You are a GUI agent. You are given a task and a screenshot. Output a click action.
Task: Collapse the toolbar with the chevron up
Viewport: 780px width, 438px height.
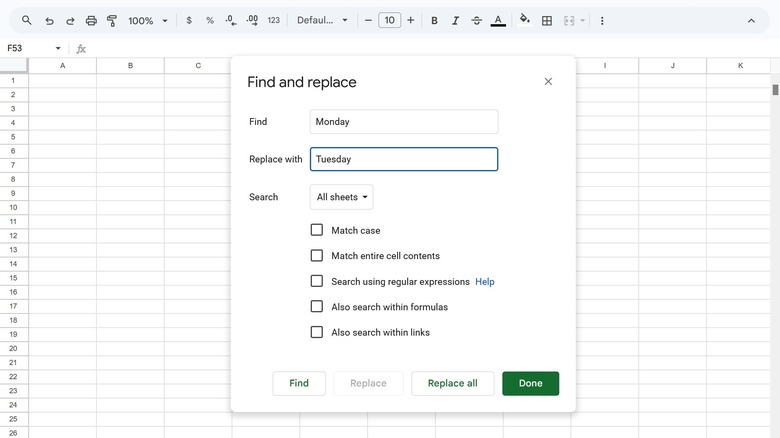751,20
